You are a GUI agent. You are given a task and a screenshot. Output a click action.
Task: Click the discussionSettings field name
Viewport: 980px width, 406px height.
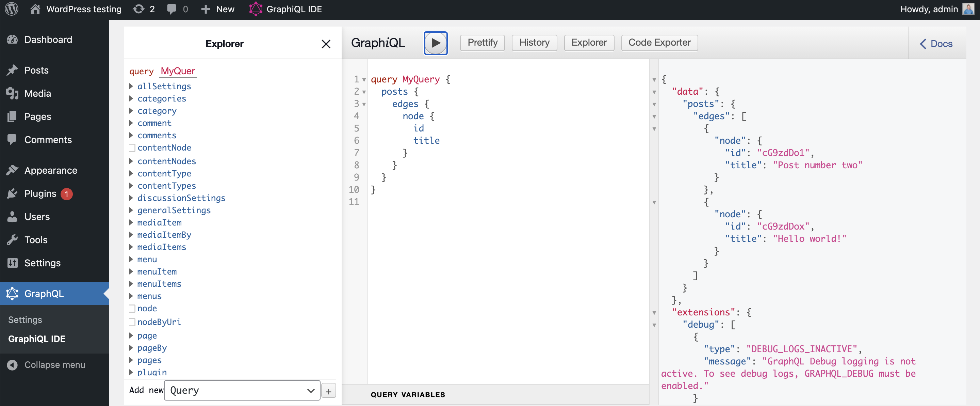click(181, 198)
